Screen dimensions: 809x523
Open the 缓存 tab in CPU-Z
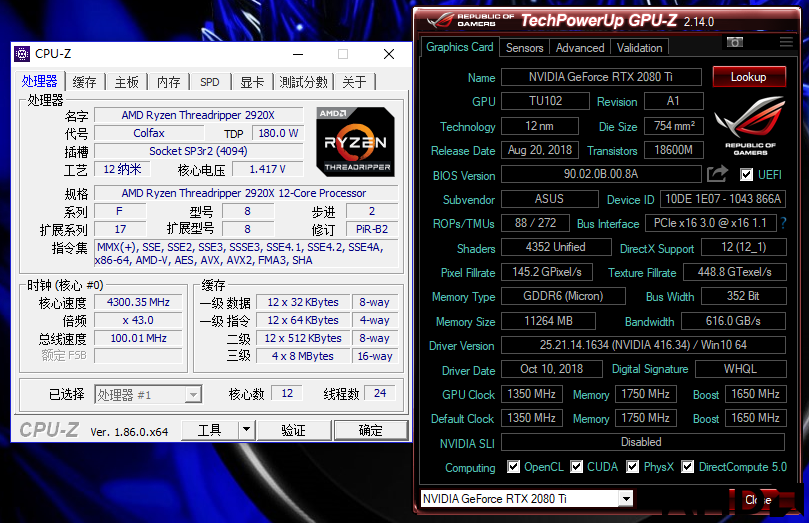click(x=85, y=82)
